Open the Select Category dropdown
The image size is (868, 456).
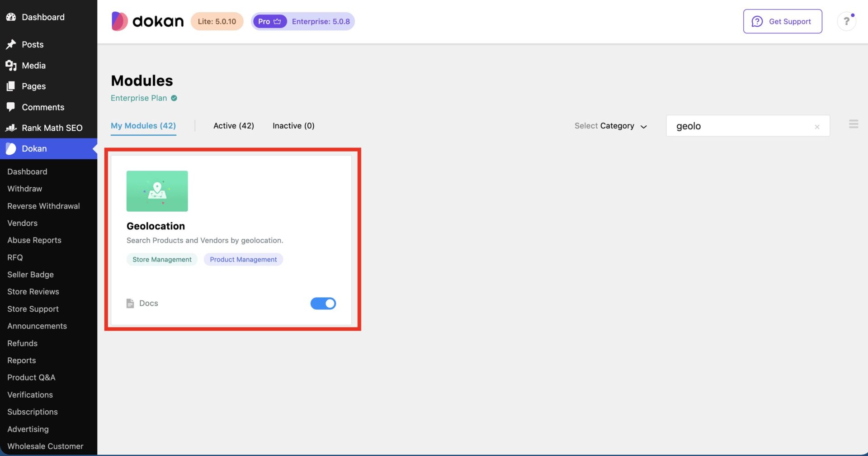(x=611, y=126)
